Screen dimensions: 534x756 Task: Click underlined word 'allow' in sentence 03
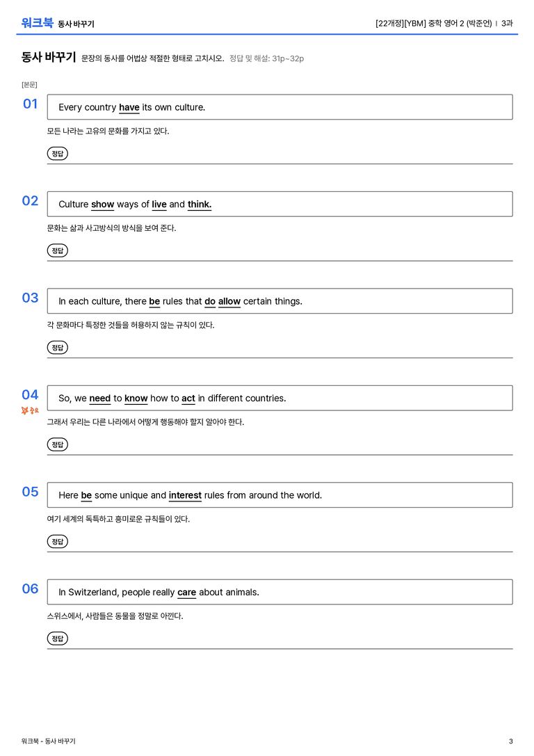click(x=229, y=301)
